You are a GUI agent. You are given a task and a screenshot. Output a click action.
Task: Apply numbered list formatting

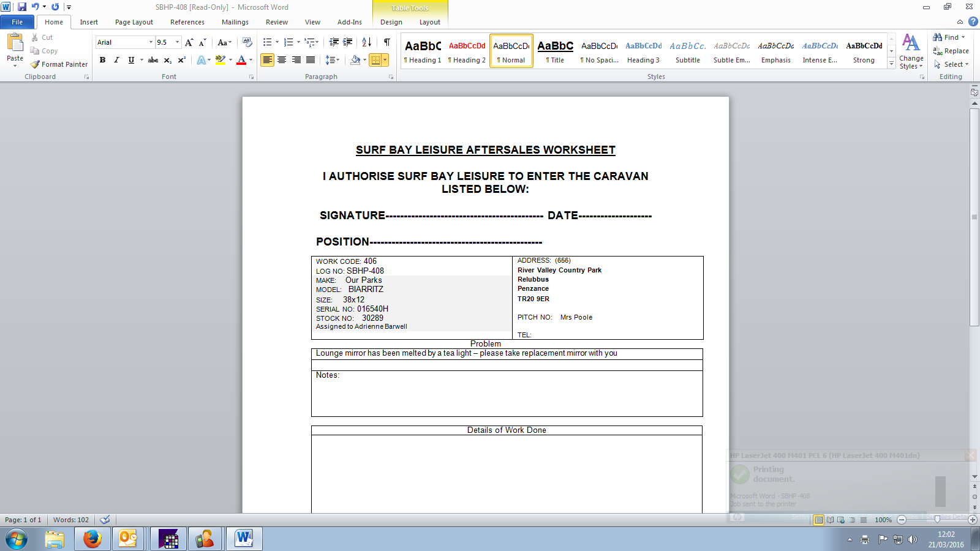coord(288,42)
